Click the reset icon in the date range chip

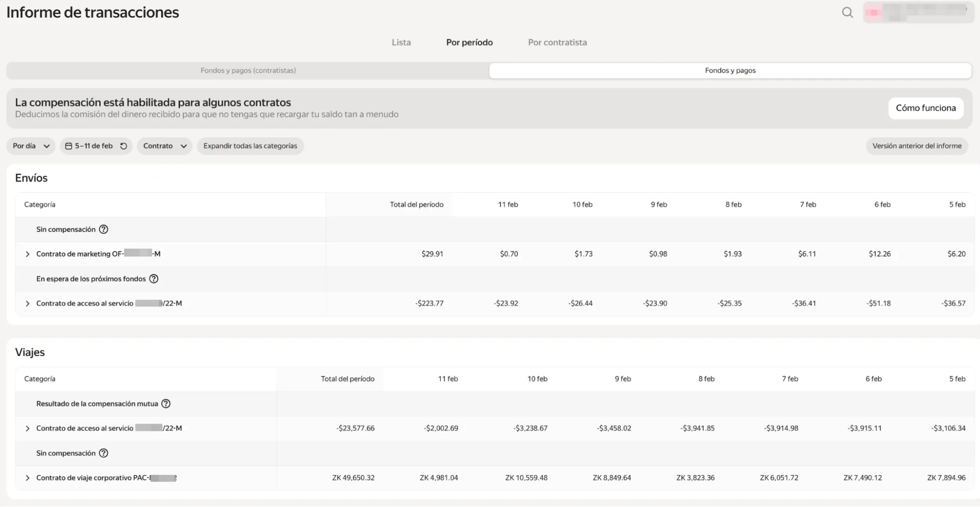point(124,146)
